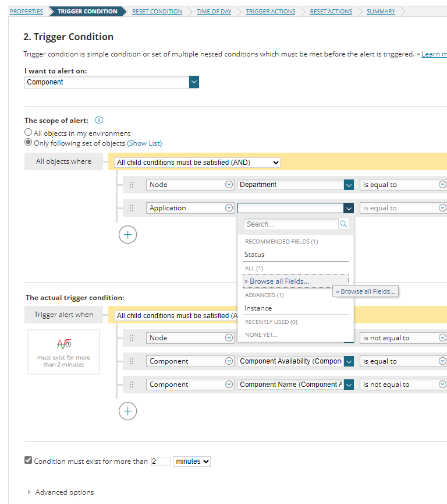This screenshot has height=504, width=447.
Task: Open the 'I want to alert on' Component dropdown
Action: click(x=194, y=82)
